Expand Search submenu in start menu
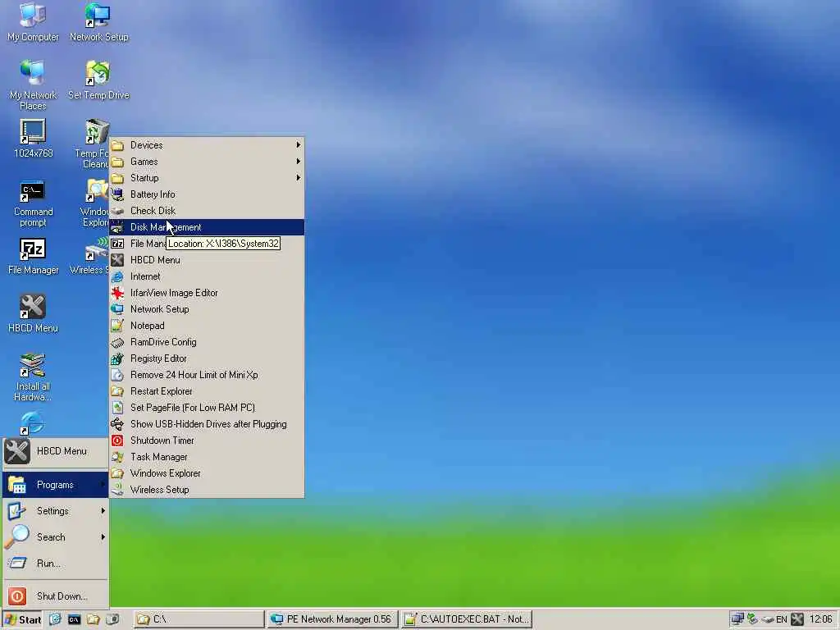The image size is (840, 630). 56,537
